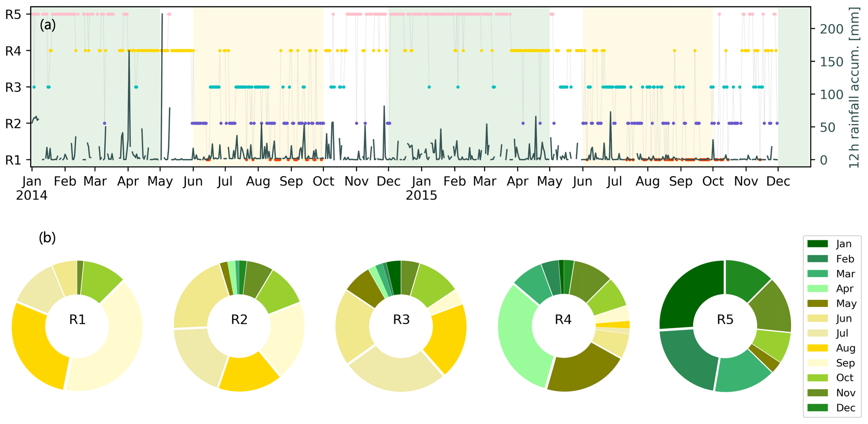Click the R5 donut chart center label
This screenshot has width=868, height=424.
tap(725, 320)
